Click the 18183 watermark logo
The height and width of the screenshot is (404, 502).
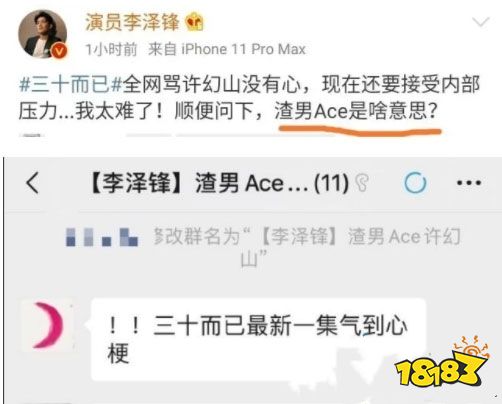pyautogui.click(x=441, y=363)
